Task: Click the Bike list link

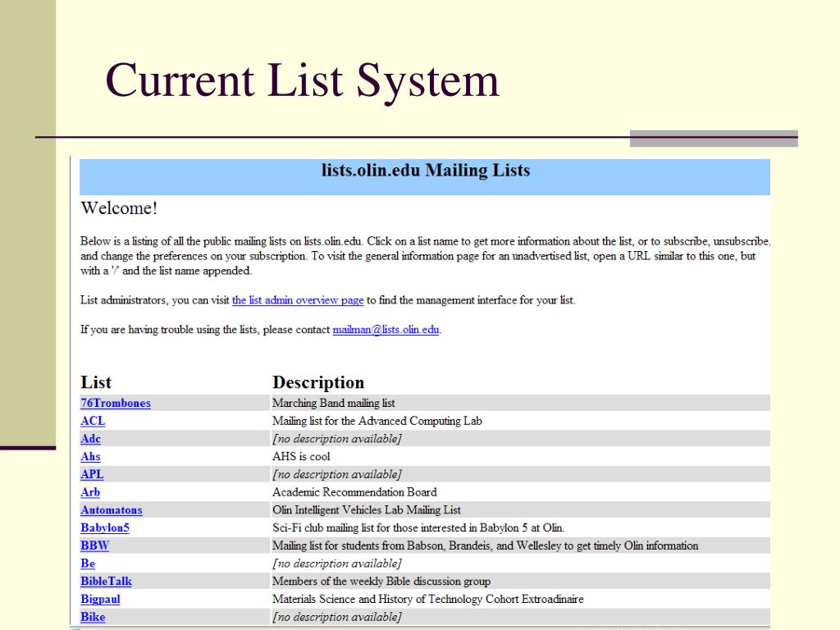Action: [93, 617]
